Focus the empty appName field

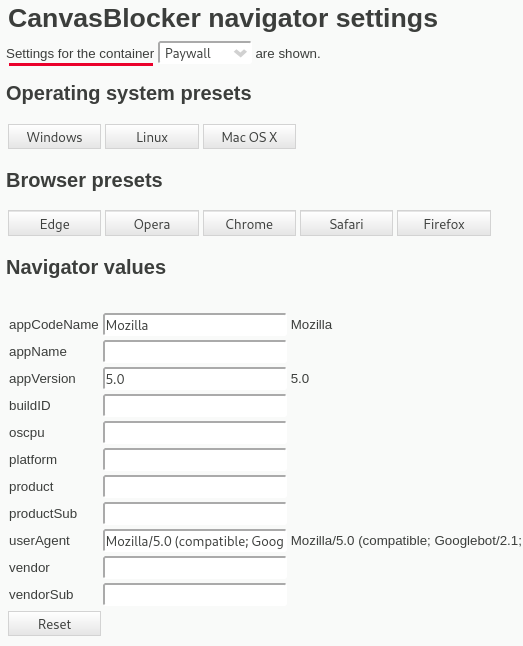(x=195, y=352)
